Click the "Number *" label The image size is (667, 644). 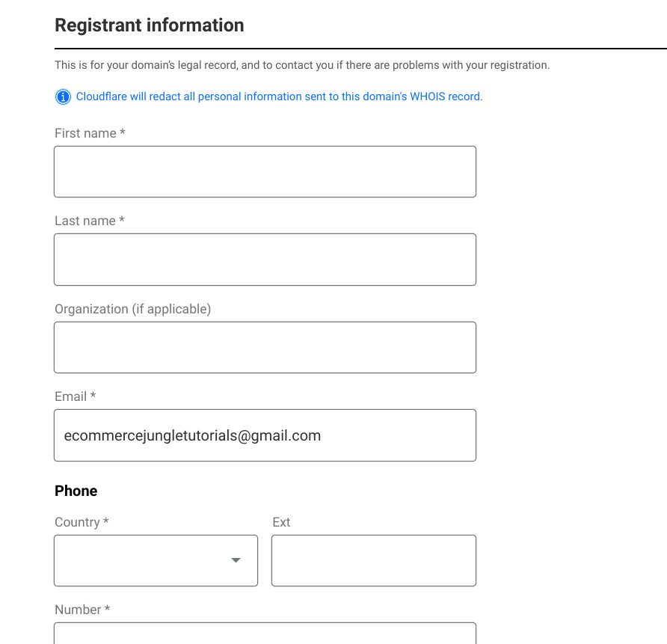[x=82, y=610]
